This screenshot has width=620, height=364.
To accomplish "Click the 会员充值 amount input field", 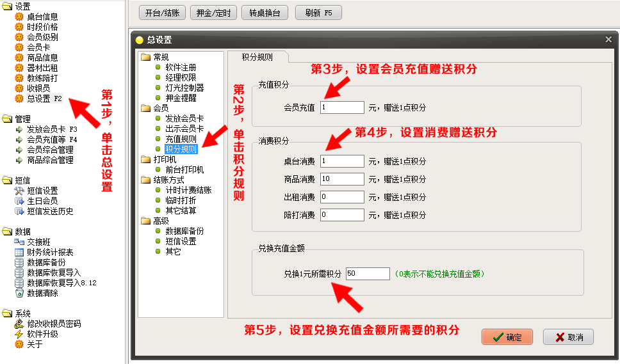I will point(342,107).
